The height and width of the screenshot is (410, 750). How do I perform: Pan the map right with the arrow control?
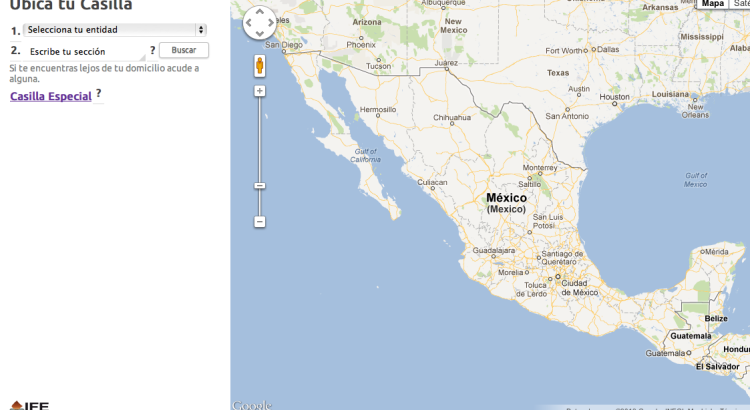click(271, 22)
